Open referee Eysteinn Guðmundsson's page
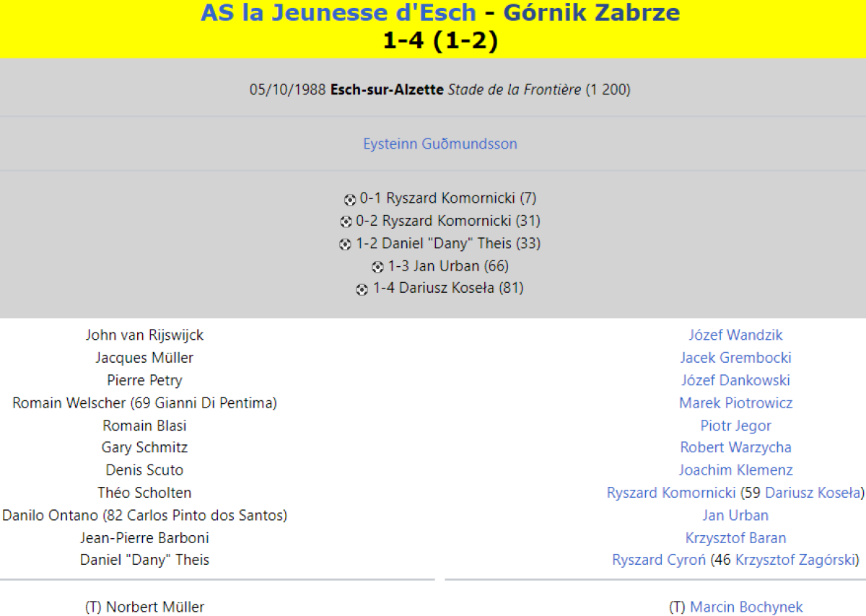 (440, 144)
